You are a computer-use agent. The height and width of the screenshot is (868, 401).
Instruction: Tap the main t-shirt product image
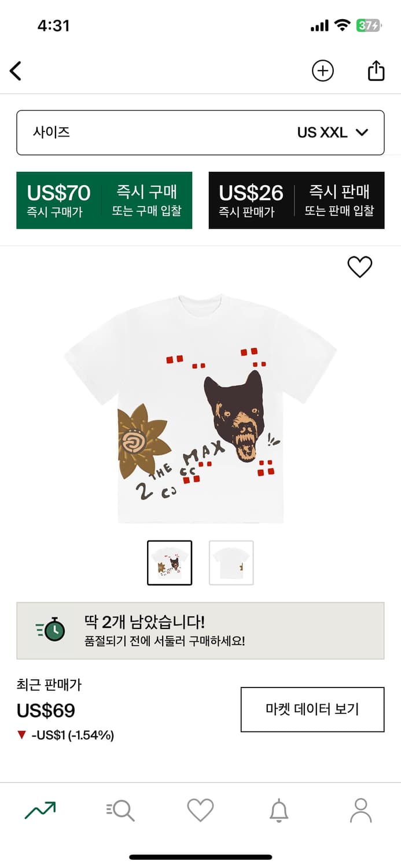[x=200, y=408]
